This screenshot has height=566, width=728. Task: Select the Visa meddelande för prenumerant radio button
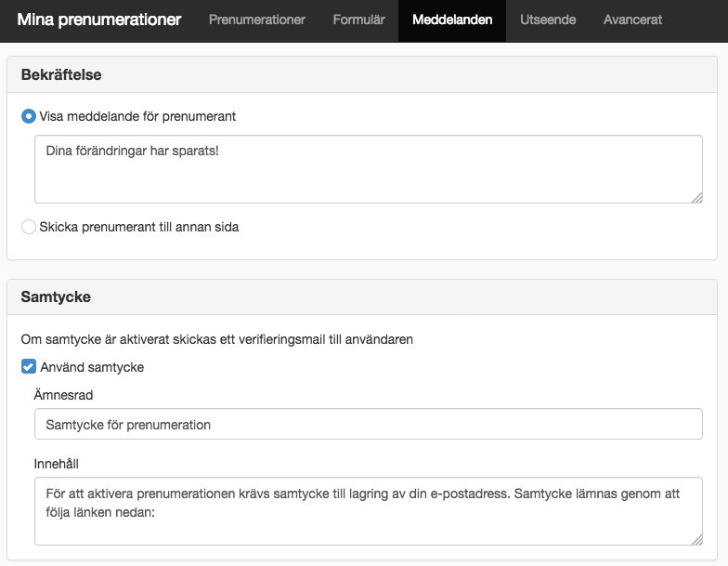(x=28, y=116)
